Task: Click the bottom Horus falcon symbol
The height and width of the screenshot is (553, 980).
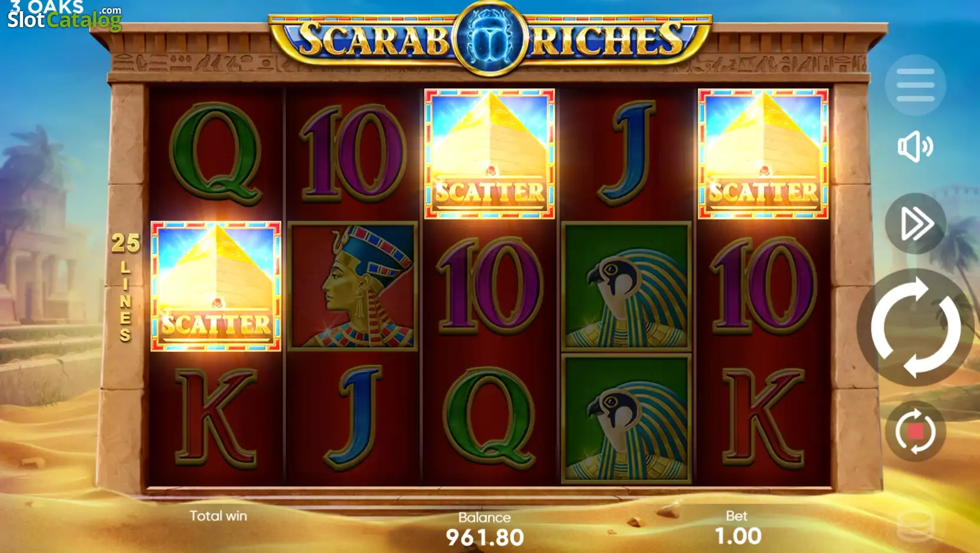Action: pos(626,418)
